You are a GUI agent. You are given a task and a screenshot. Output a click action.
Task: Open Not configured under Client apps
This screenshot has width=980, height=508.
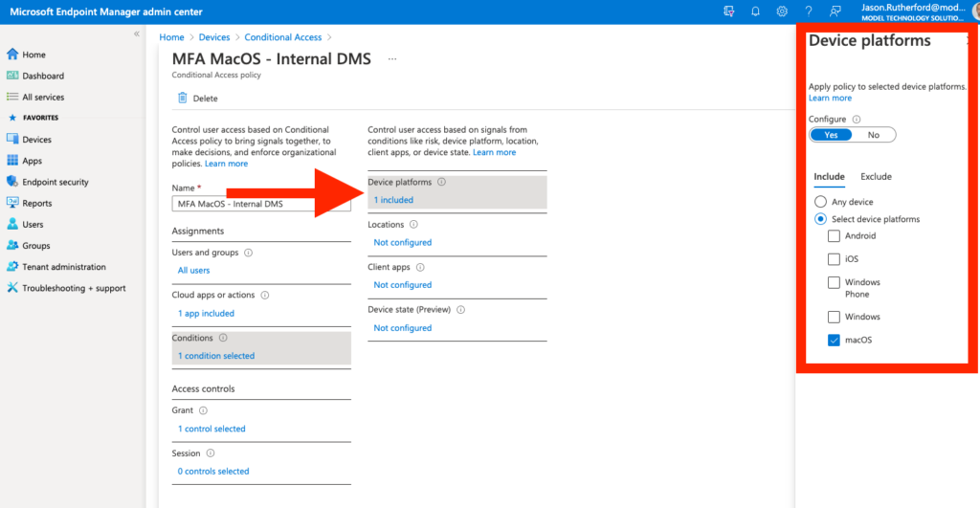point(403,285)
